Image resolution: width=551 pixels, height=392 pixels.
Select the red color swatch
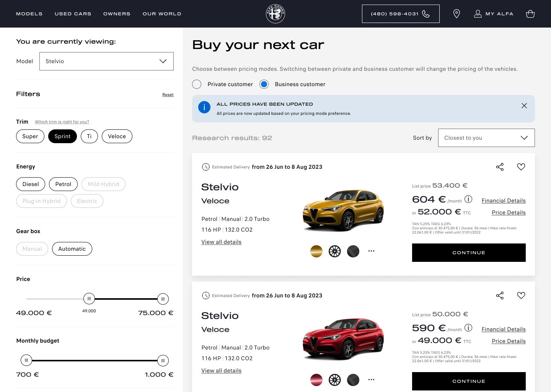coord(316,380)
